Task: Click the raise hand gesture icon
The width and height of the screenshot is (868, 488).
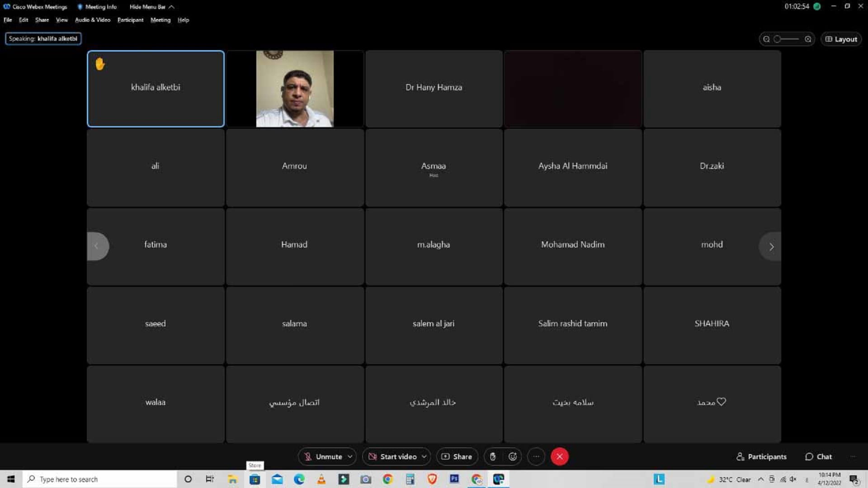Action: [x=493, y=457]
